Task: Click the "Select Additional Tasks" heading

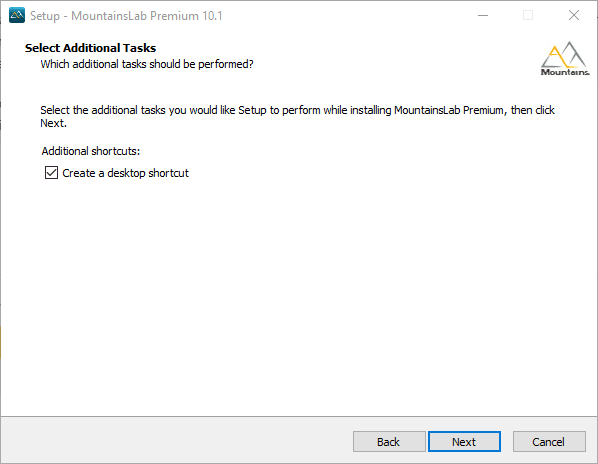Action: click(90, 48)
